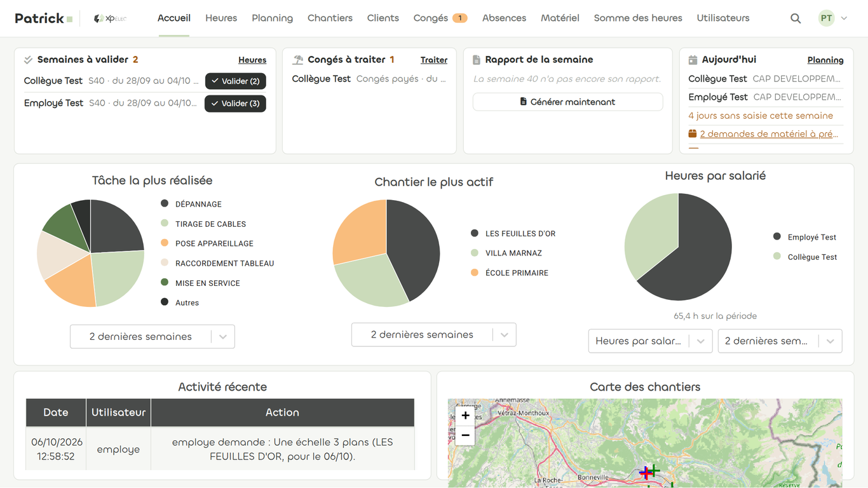This screenshot has height=488, width=868.
Task: Follow the Heures link in Semaines à valider
Action: [x=252, y=60]
